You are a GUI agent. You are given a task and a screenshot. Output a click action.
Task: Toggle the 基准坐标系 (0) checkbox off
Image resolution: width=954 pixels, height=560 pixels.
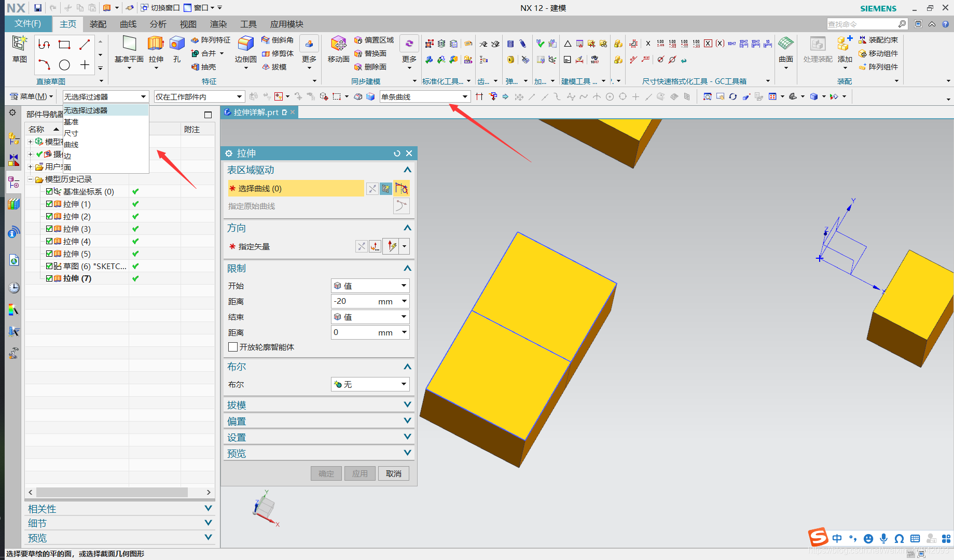click(x=48, y=191)
